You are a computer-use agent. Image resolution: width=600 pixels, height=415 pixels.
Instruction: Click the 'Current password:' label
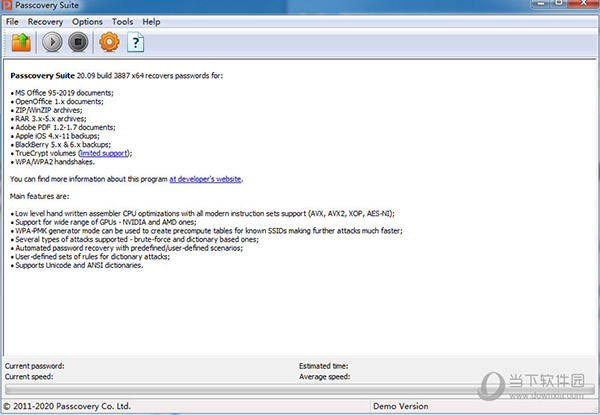(34, 366)
